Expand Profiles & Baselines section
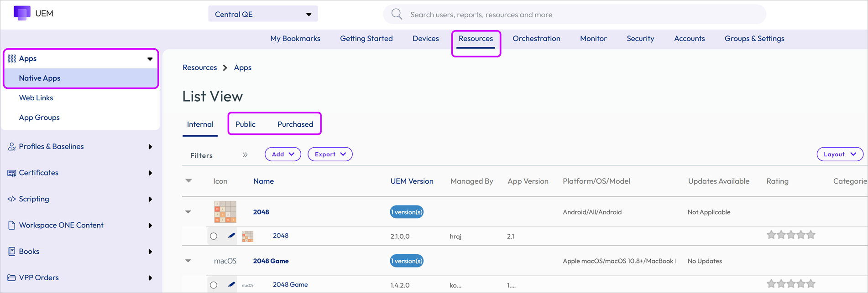868x293 pixels. coord(150,147)
